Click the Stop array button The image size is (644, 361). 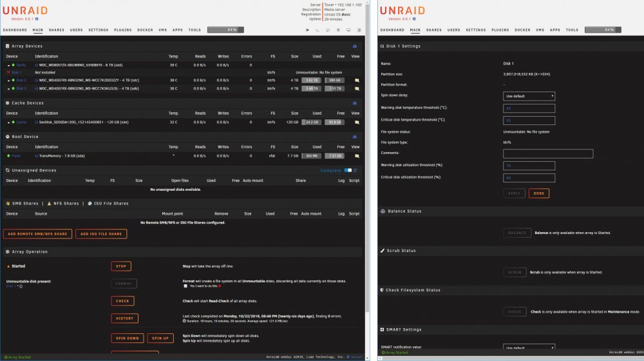pyautogui.click(x=121, y=266)
